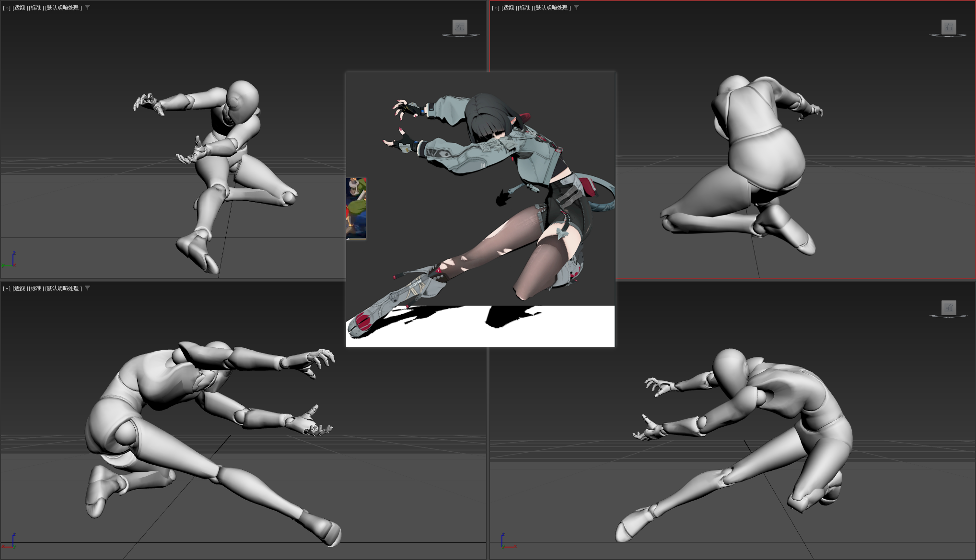Click the ViewCube right face (右) in top-right viewport

948,27
